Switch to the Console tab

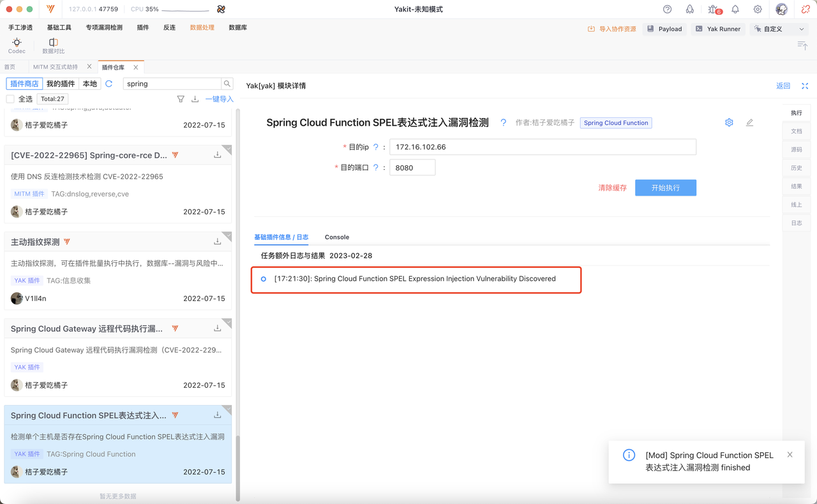pyautogui.click(x=337, y=237)
